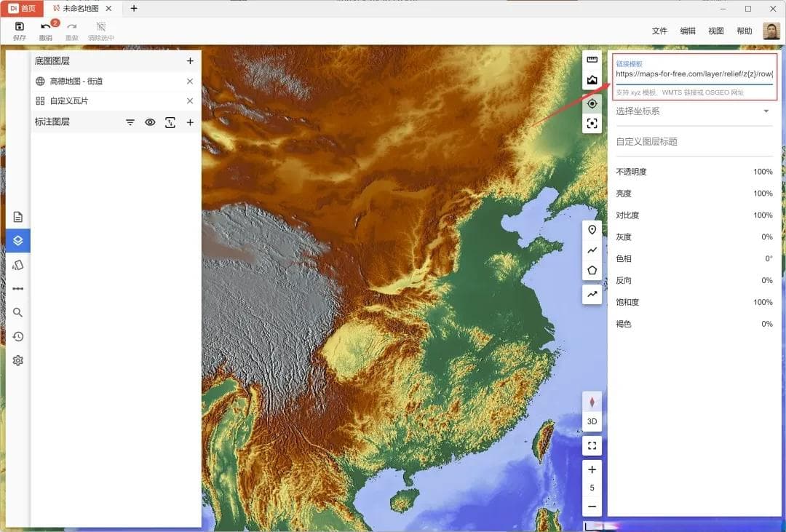Screen dimensions: 786x532
Task: Adjust the 褐色 value
Action: [x=766, y=324]
